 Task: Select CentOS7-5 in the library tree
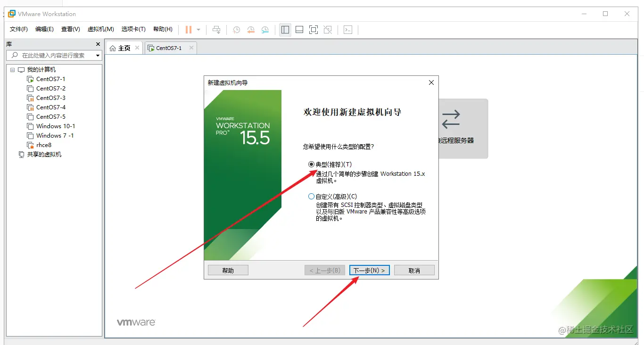51,117
